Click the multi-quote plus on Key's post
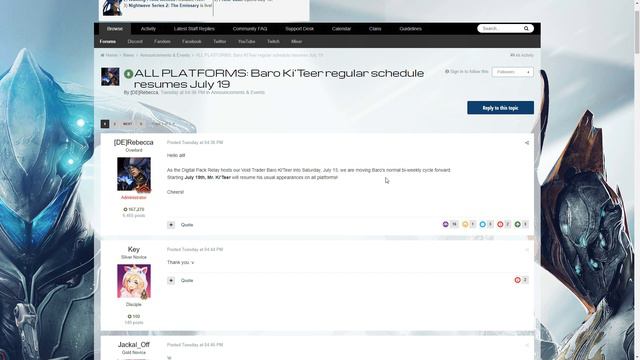This screenshot has height=360, width=640. [171, 280]
